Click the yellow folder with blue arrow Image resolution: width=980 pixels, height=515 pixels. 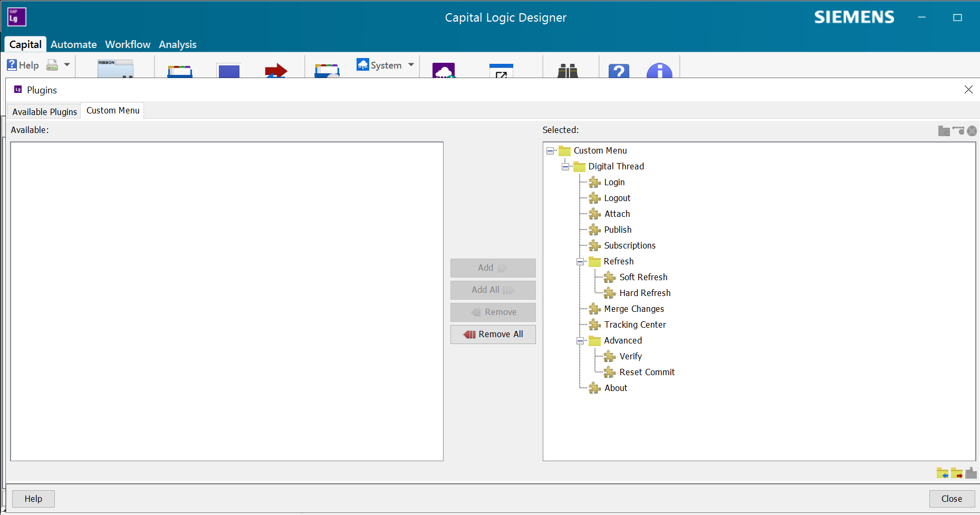942,473
